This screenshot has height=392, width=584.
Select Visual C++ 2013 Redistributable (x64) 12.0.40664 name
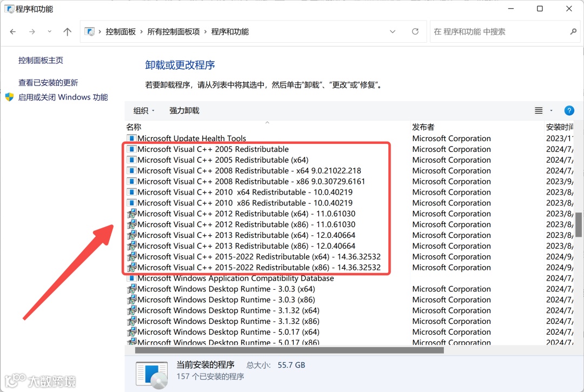coord(246,235)
